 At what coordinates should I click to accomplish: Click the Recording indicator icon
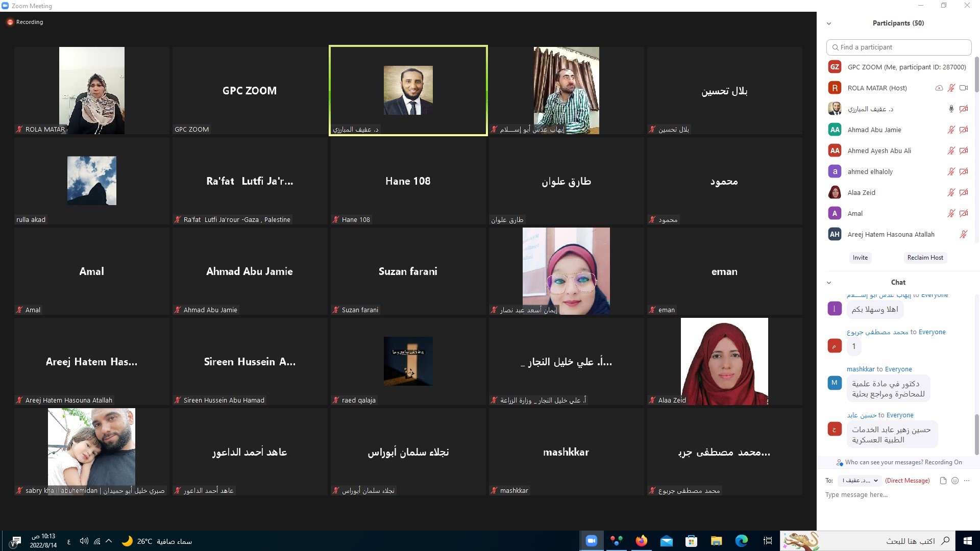tap(10, 22)
